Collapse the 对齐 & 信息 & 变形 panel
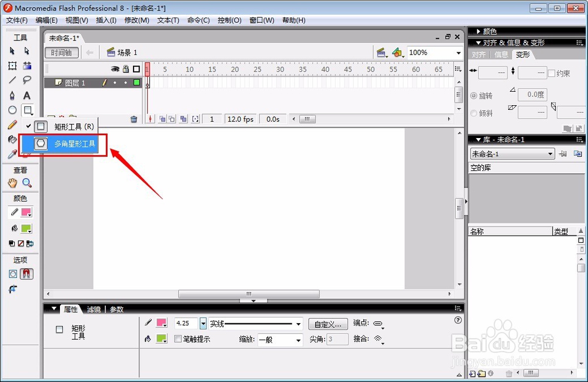The height and width of the screenshot is (382, 588). pyautogui.click(x=479, y=43)
